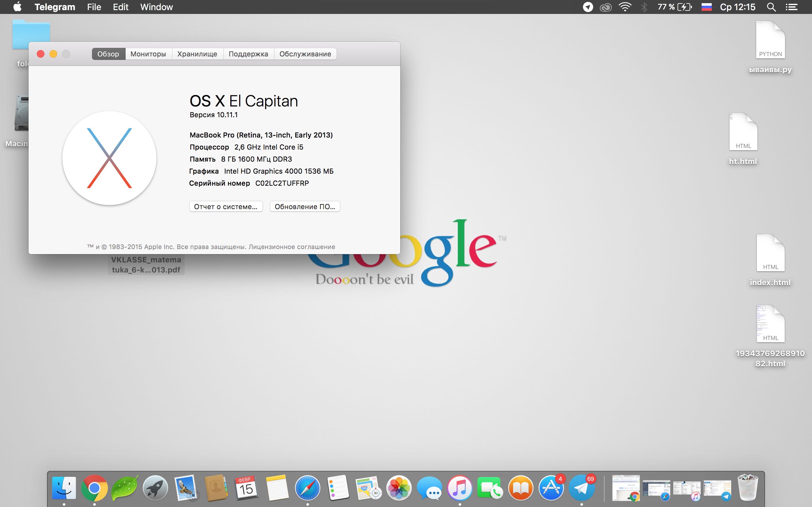Open Telegram from the dock
This screenshot has height=507, width=812.
coord(582,488)
